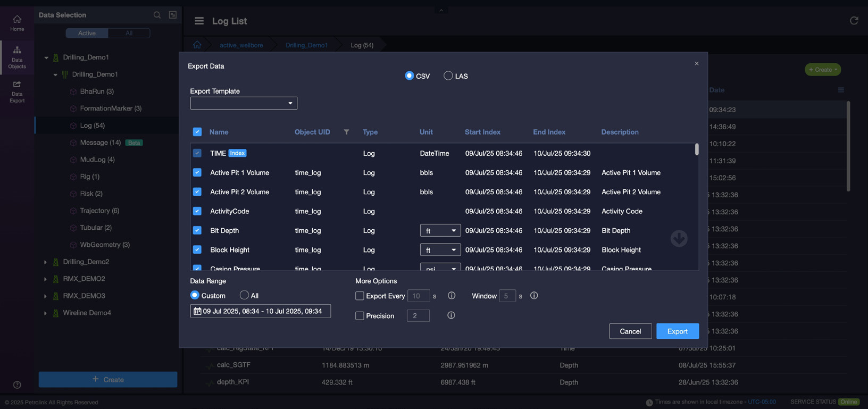The height and width of the screenshot is (409, 868).
Task: Click the Export button
Action: (x=677, y=331)
